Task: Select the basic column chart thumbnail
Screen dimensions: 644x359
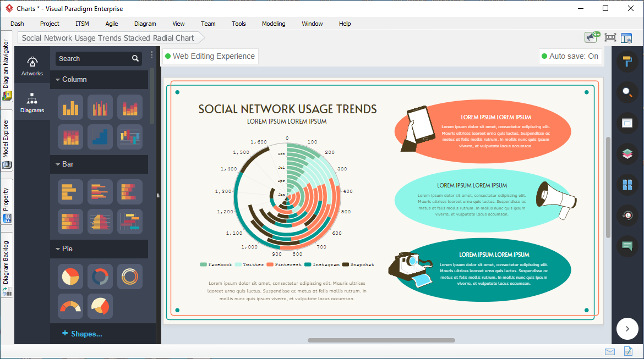Action: point(70,108)
